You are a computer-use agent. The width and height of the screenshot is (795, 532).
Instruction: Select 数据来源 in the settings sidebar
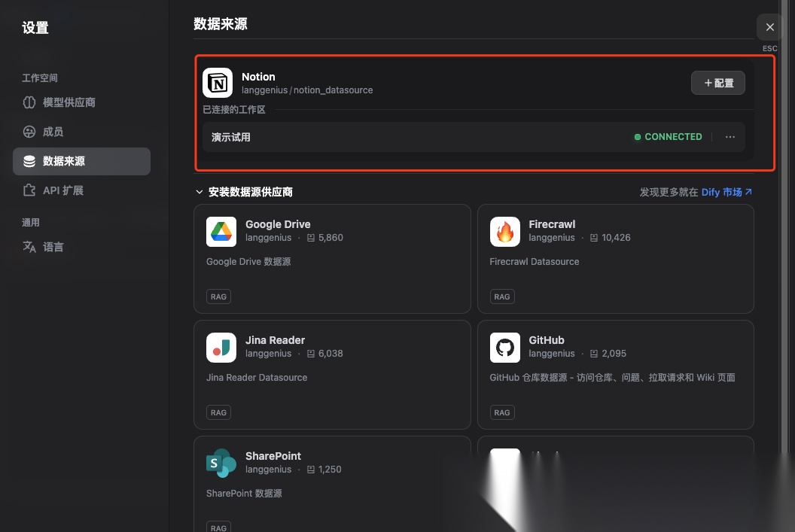[81, 161]
